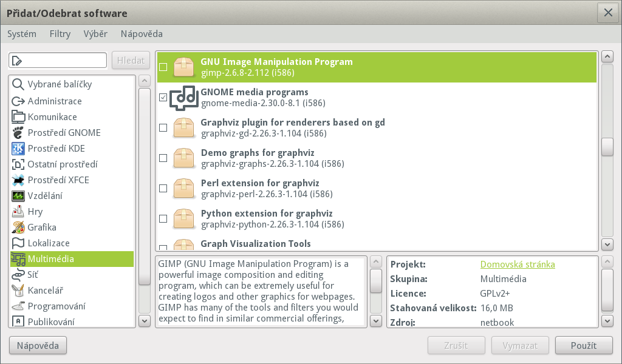The image size is (622, 364).
Task: Click the Programování category icon
Action: pos(18,306)
